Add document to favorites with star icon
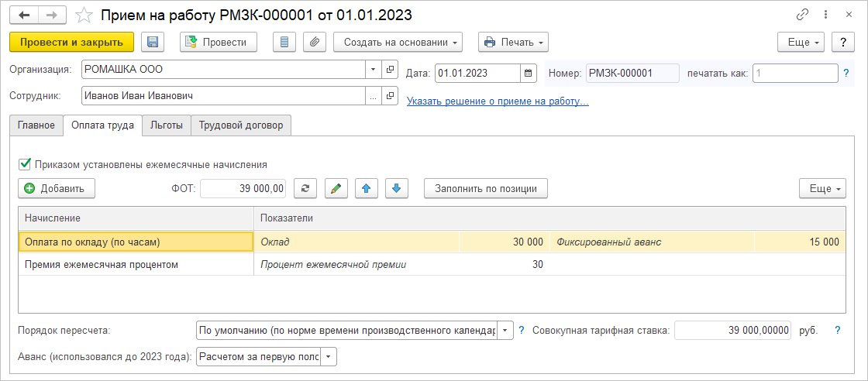Screen dimensions: 868x381 pos(84,15)
